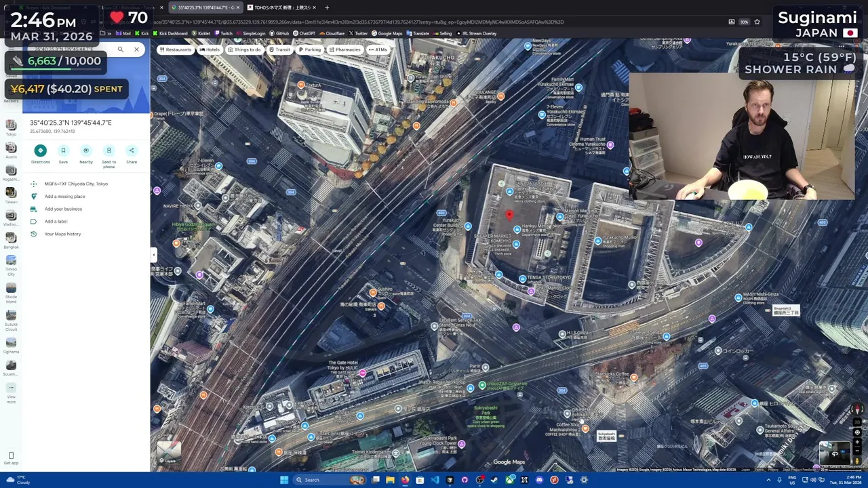
Task: Select Send to phone icon
Action: click(x=108, y=150)
